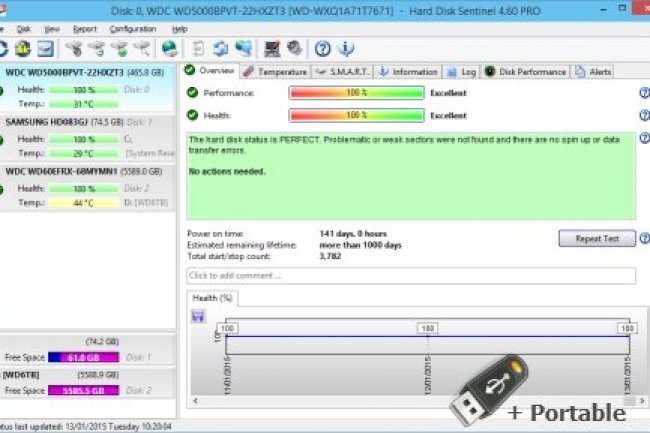Open the Configuration menu
The height and width of the screenshot is (433, 650).
(x=133, y=29)
